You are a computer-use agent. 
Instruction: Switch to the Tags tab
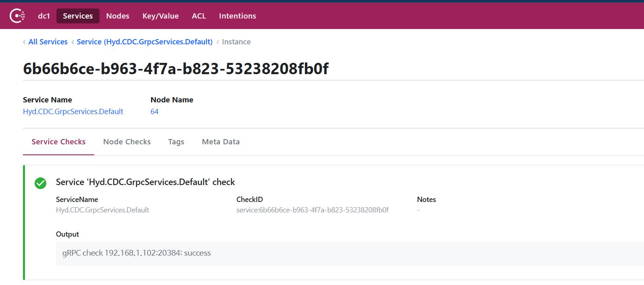pyautogui.click(x=176, y=142)
